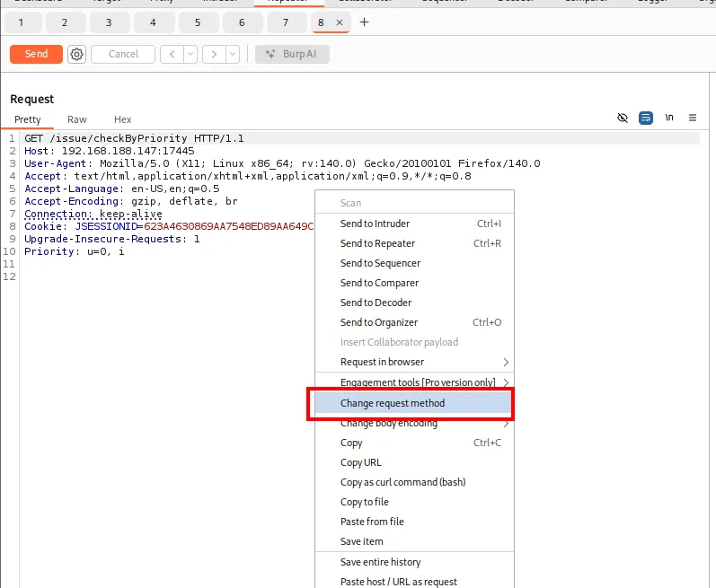The height and width of the screenshot is (588, 716).
Task: Expand the back history dropdown
Action: [x=190, y=54]
